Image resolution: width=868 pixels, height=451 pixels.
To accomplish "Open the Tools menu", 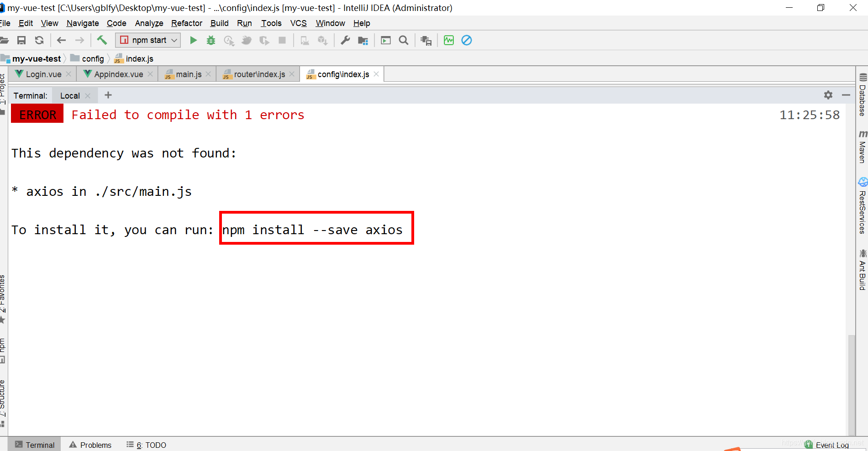I will (271, 23).
